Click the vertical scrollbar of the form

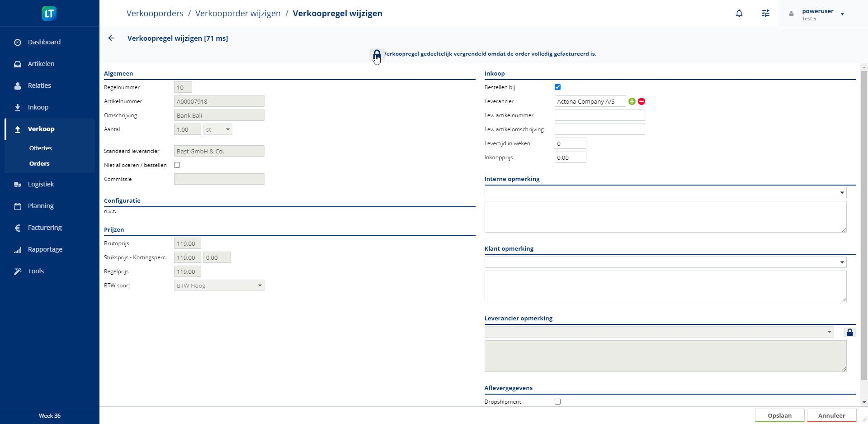(864, 226)
